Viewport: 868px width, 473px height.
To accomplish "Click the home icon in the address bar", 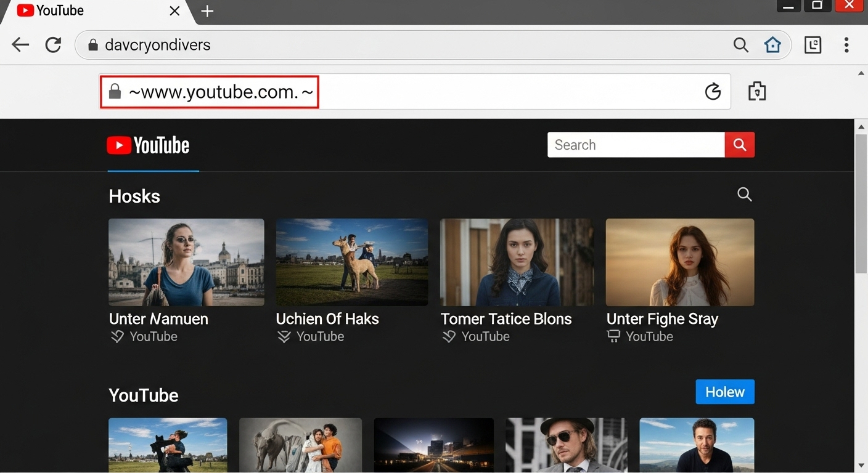I will point(772,44).
